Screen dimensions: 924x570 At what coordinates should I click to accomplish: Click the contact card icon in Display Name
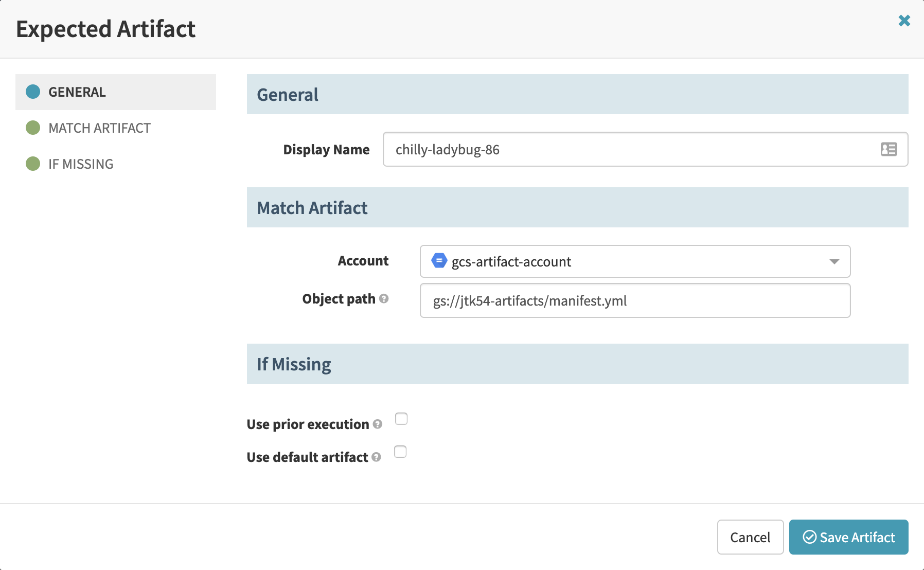click(889, 149)
